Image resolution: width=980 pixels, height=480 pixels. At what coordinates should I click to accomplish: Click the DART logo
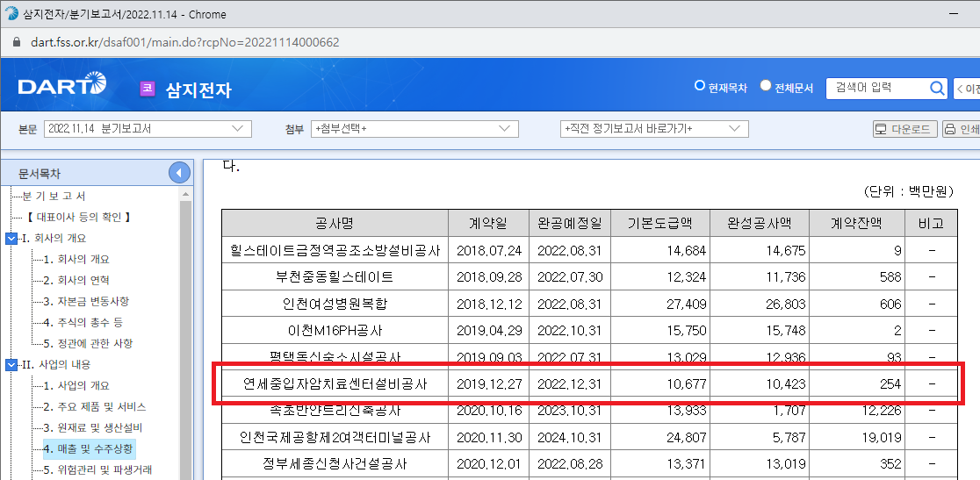[x=62, y=85]
